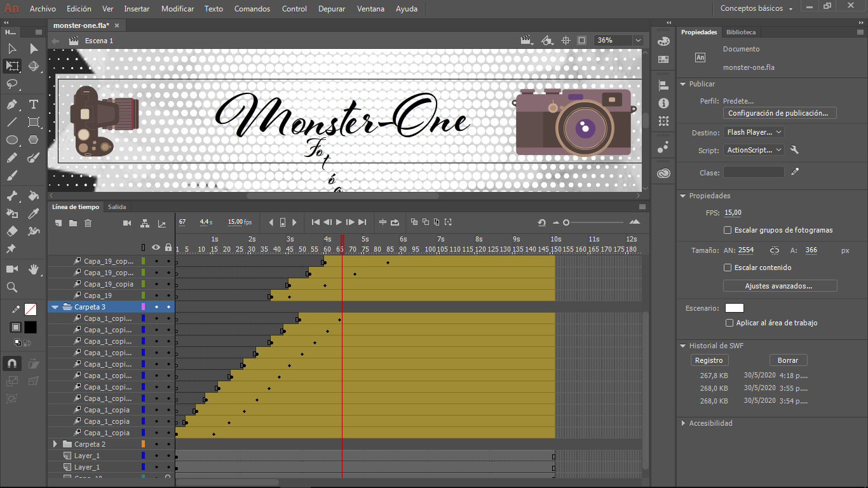Open the Align panel icon
868x488 pixels.
[x=663, y=85]
